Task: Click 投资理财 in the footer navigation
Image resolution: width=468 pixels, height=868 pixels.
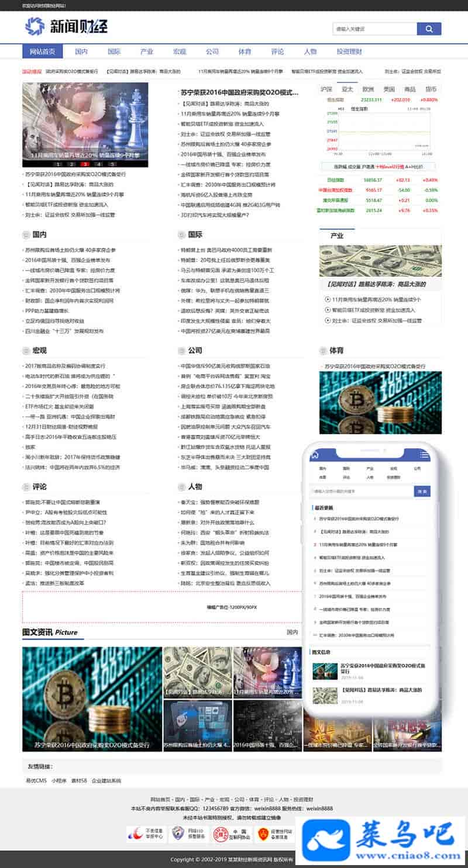Action: pos(303,799)
